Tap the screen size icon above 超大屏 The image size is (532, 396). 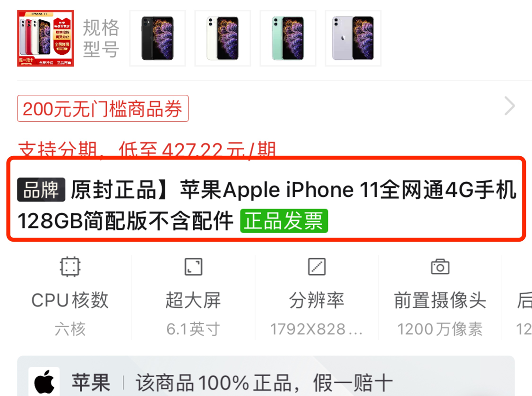[x=193, y=267]
